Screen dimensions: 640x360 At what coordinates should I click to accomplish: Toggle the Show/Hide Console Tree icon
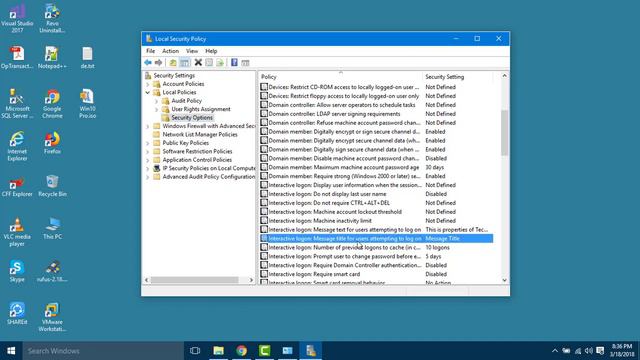click(184, 62)
